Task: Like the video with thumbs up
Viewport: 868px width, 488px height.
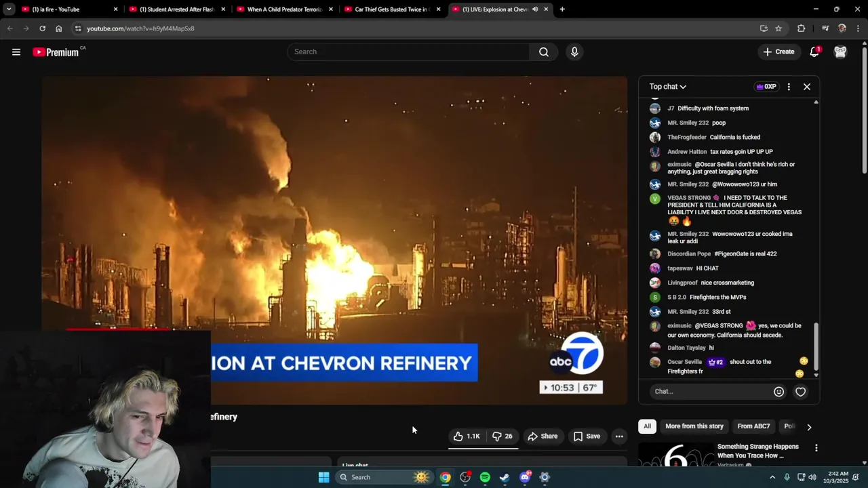Action: (x=467, y=436)
